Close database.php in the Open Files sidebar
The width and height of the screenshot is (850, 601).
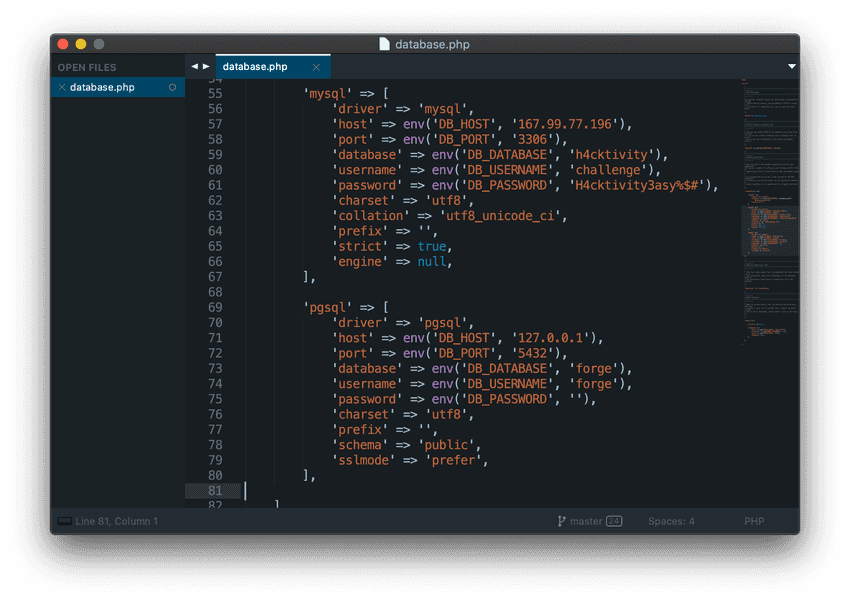click(x=62, y=88)
